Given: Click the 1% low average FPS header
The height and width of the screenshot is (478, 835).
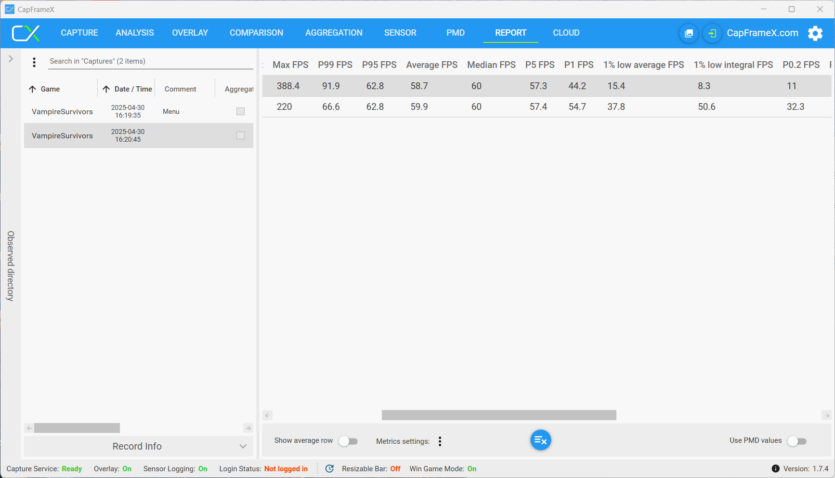Looking at the screenshot, I should (643, 65).
